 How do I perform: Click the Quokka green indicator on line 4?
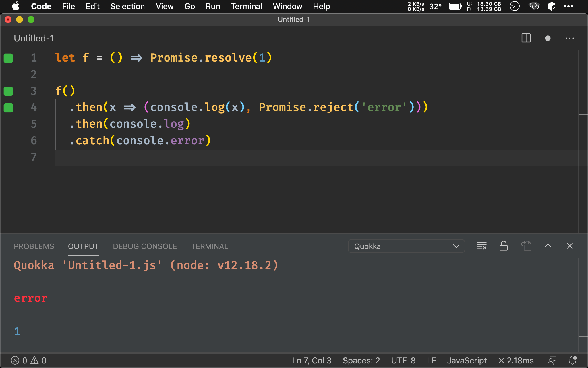[x=8, y=108]
